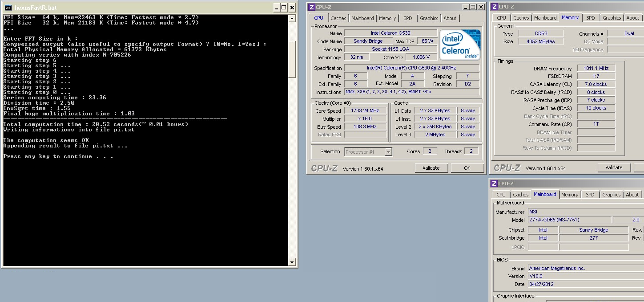Click the Channels # value Dual
Viewport: 644px width, 302px height.
click(625, 33)
